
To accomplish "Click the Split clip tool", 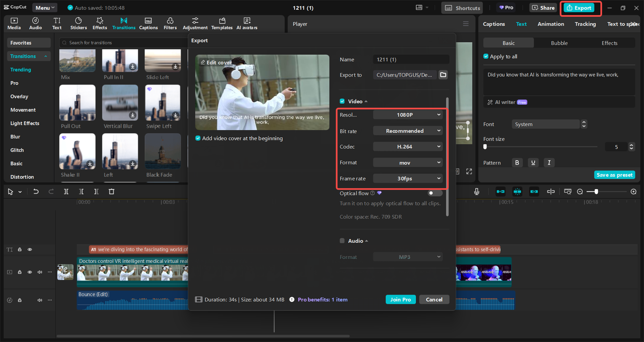I will coord(66,192).
